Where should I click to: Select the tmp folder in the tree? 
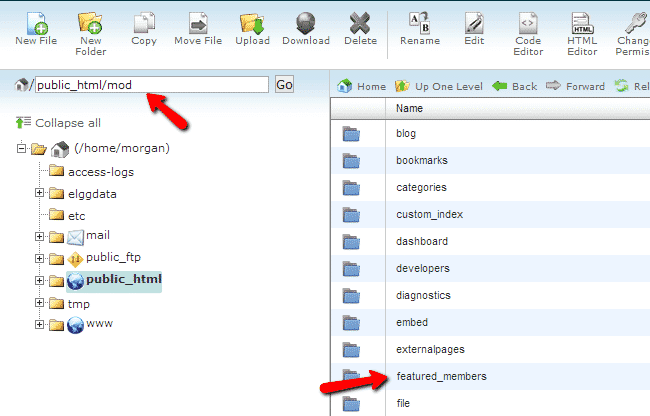point(79,304)
